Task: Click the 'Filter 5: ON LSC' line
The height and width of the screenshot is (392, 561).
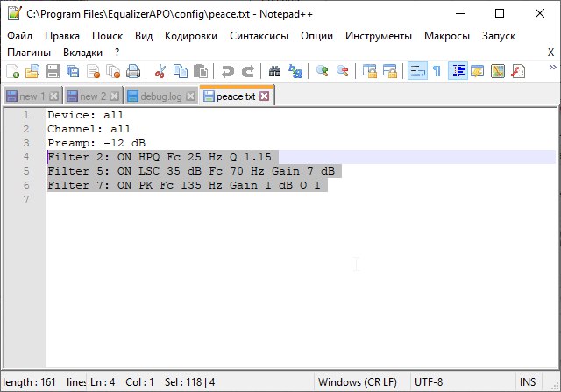Action: pos(191,171)
